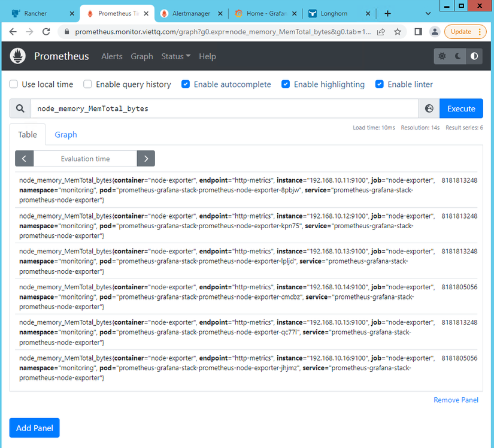Switch to dark theme moon icon
This screenshot has height=448, width=494.
point(458,56)
